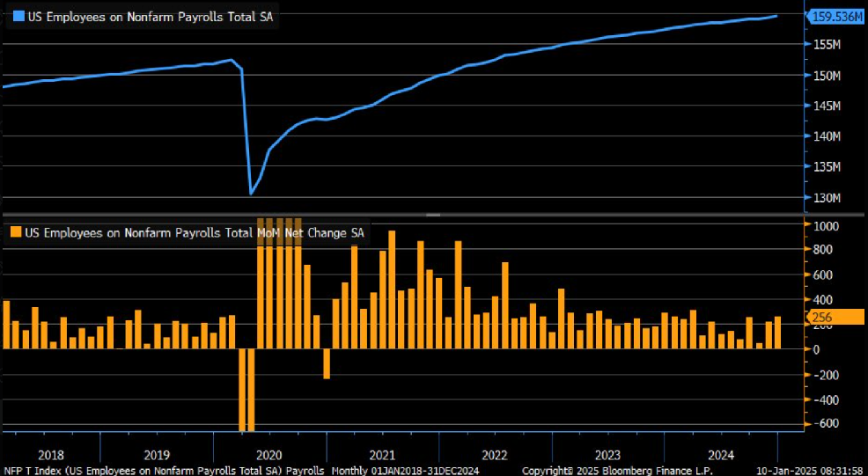Click the orange MoM Net Change legend swatch
This screenshot has height=476, width=868.
tap(16, 233)
